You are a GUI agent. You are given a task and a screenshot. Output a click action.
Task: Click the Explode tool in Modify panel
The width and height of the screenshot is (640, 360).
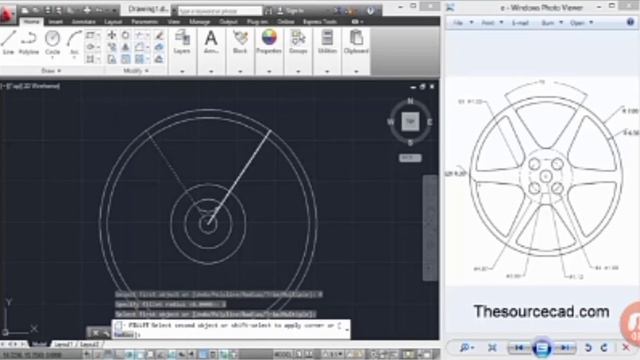click(x=159, y=47)
